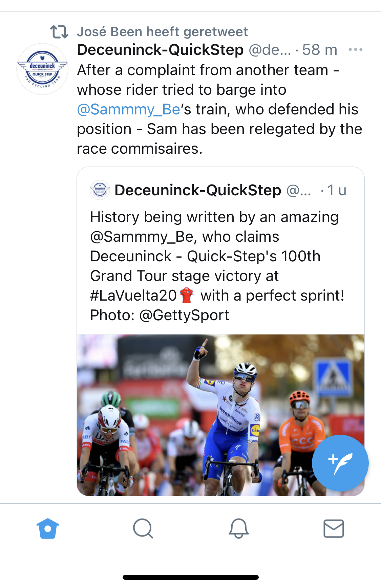The image size is (381, 588).
Task: Tap the compose new tweet button
Action: coord(340,463)
